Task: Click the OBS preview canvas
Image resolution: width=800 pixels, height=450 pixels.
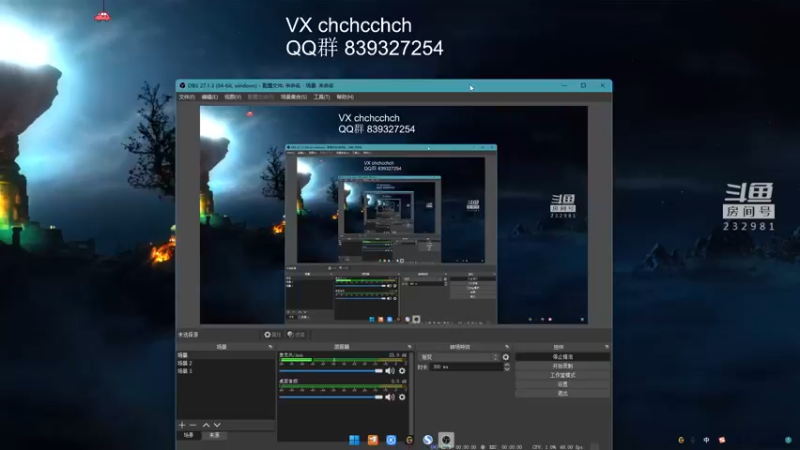Action: click(393, 215)
